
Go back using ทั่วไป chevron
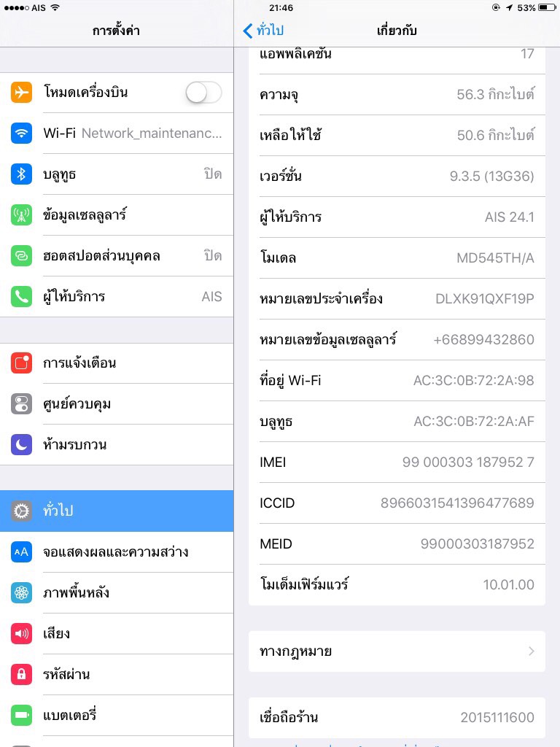(263, 31)
